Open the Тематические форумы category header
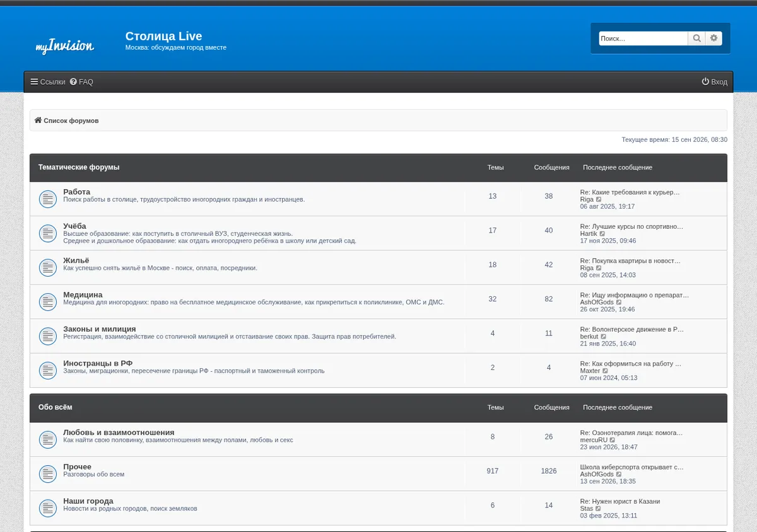 [x=79, y=167]
